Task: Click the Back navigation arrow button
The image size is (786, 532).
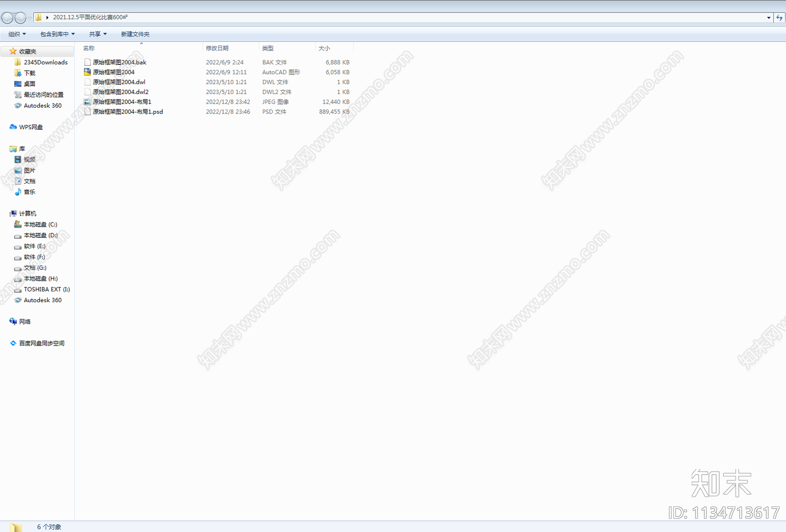Action: [7, 18]
